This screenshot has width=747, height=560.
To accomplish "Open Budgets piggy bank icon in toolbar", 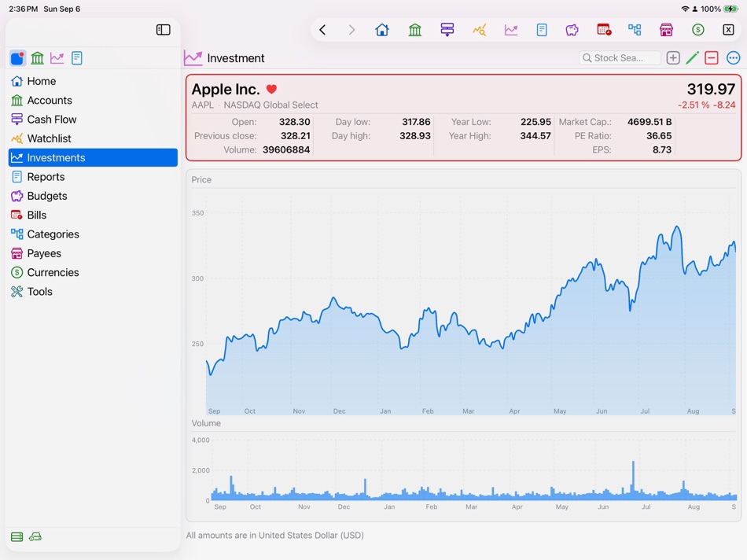I will click(572, 30).
